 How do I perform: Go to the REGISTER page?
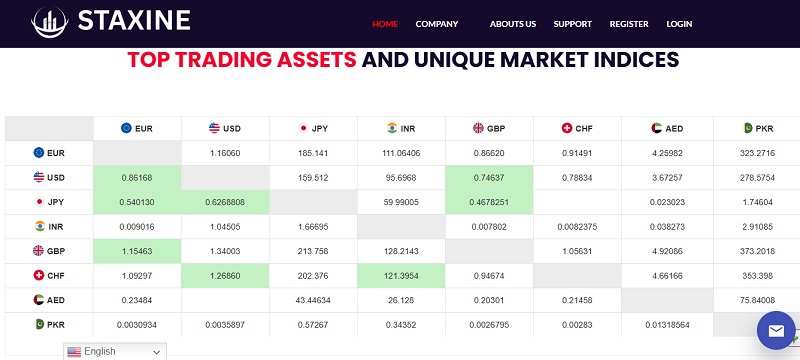click(629, 24)
